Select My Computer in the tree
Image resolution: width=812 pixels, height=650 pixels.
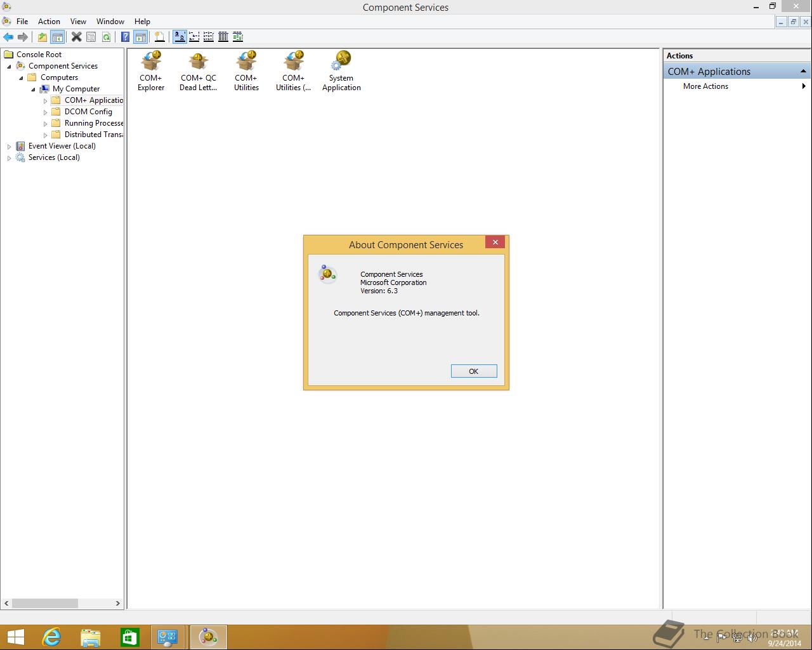[x=75, y=89]
